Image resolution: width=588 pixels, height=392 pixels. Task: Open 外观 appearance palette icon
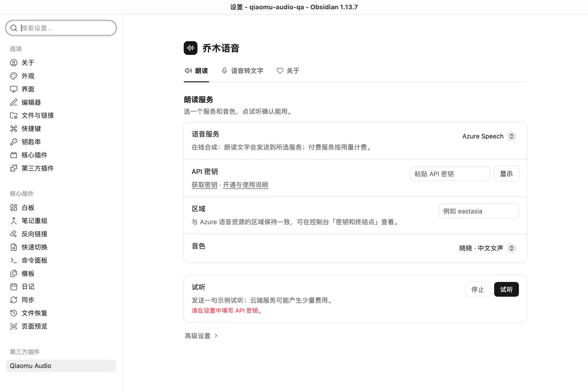click(14, 76)
